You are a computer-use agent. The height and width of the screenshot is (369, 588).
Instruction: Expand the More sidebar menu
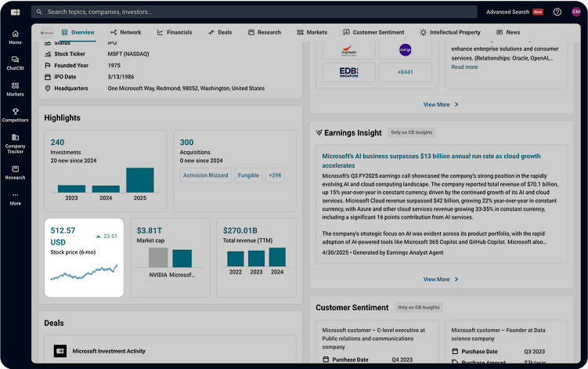pos(15,198)
